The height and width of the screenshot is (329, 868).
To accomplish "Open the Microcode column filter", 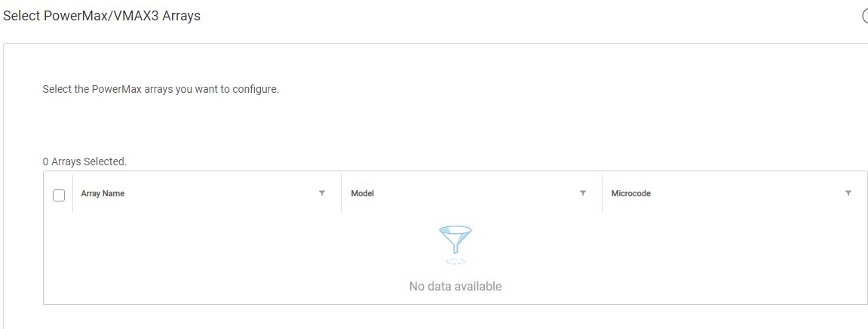I will click(x=848, y=194).
